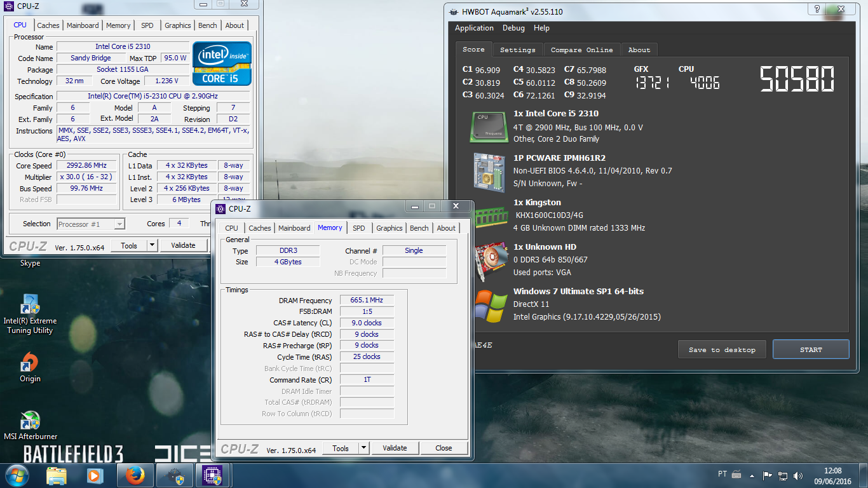Open Mainboard tab in main CPU-Z window
Image resolution: width=868 pixels, height=488 pixels.
[x=83, y=25]
